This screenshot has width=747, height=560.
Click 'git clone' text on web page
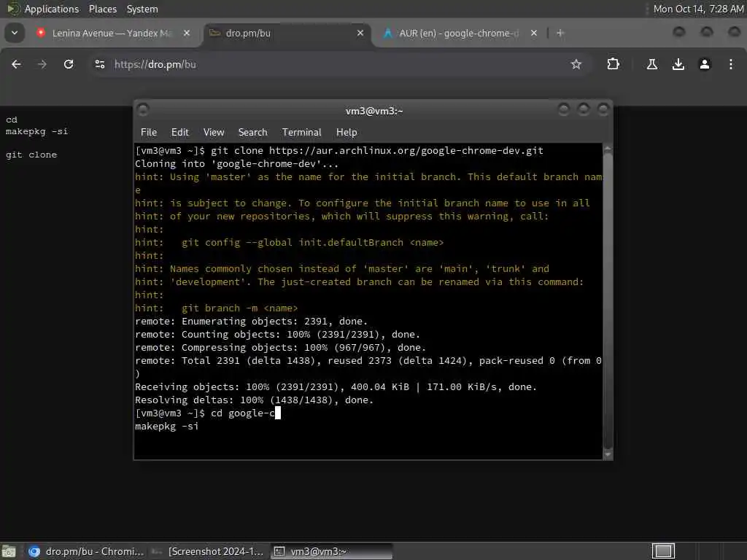31,155
